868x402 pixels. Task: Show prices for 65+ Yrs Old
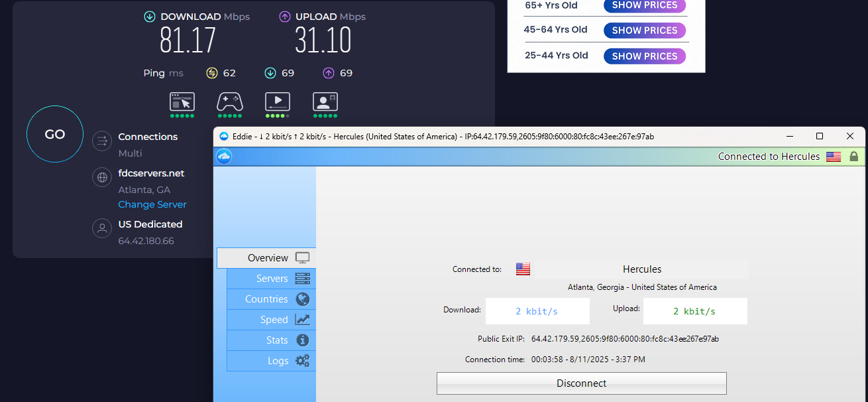(645, 5)
